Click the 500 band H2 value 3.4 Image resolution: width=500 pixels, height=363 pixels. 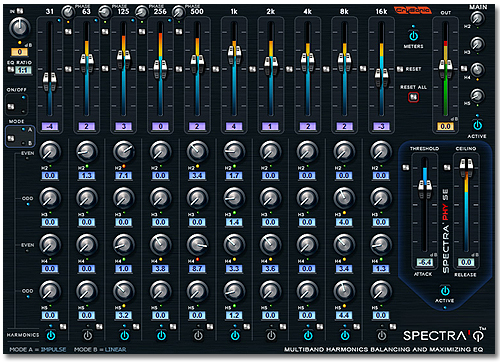pyautogui.click(x=197, y=176)
